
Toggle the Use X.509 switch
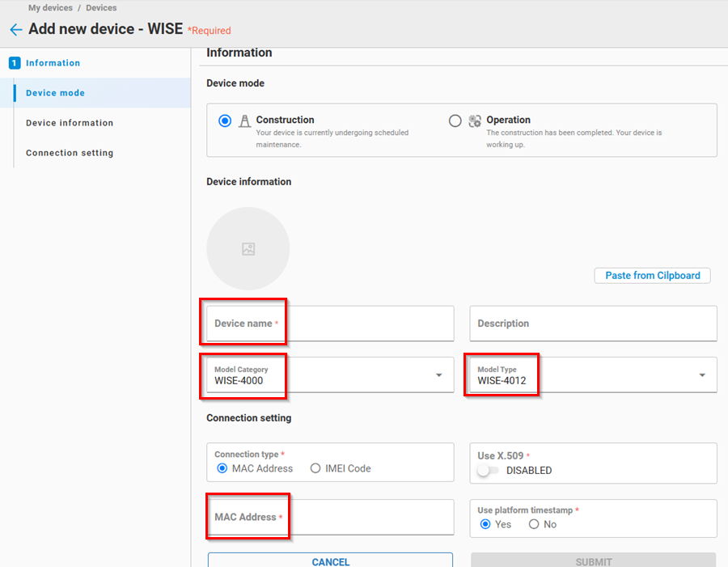(x=488, y=471)
